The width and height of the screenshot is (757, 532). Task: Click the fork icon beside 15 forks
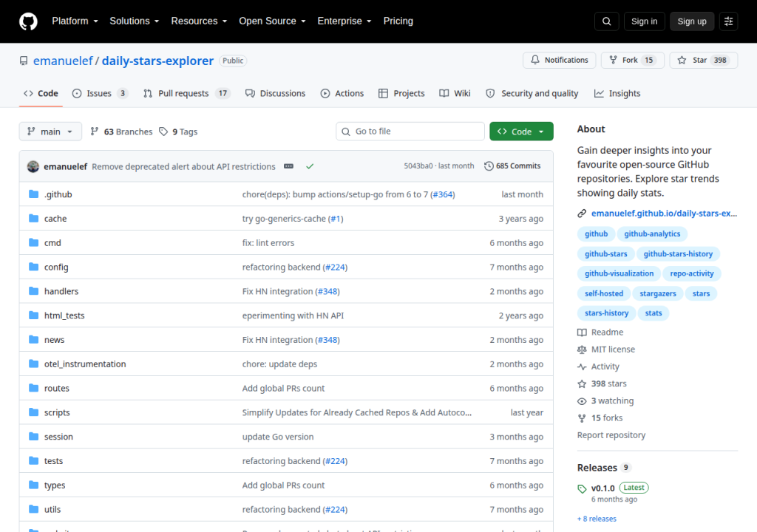coord(582,418)
